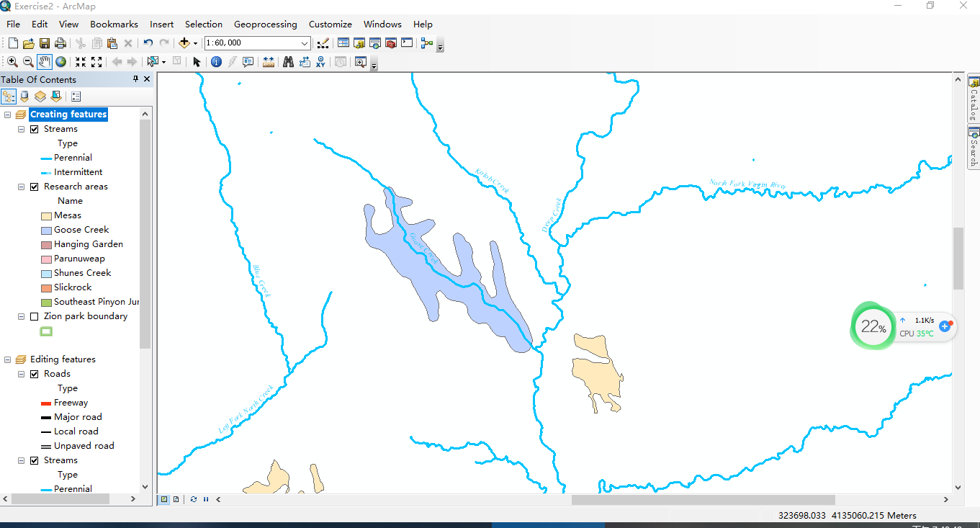Open the map scale dropdown
Screen dimensions: 980x528
(305, 43)
